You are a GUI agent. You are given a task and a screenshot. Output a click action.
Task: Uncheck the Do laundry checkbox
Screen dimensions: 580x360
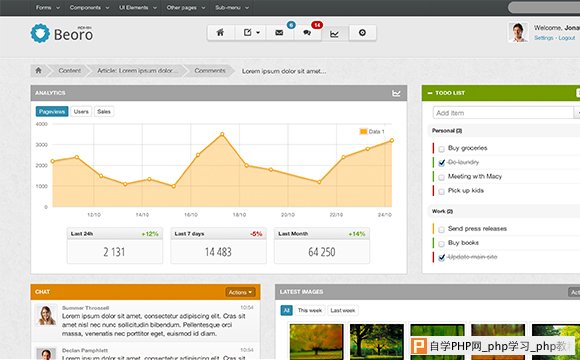coord(441,163)
